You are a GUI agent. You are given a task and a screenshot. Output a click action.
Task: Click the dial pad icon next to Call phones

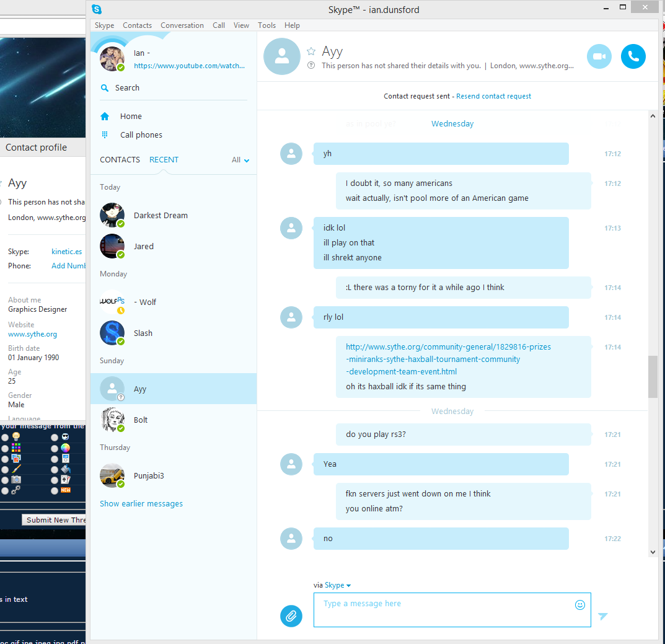105,135
